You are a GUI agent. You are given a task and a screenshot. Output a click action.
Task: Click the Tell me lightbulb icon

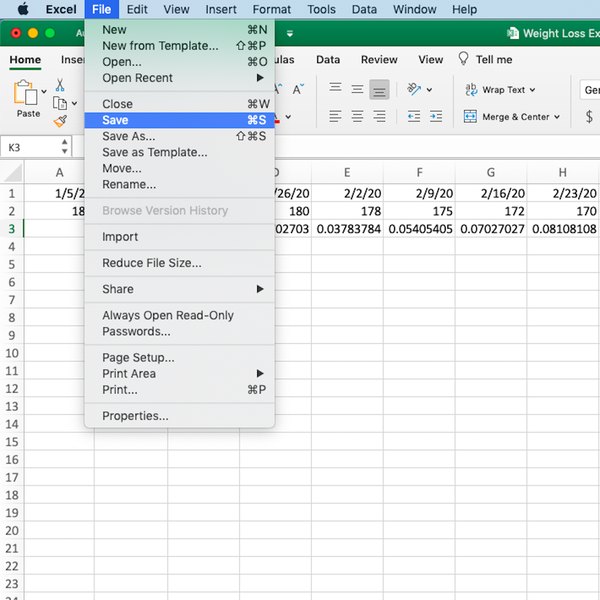(x=463, y=59)
